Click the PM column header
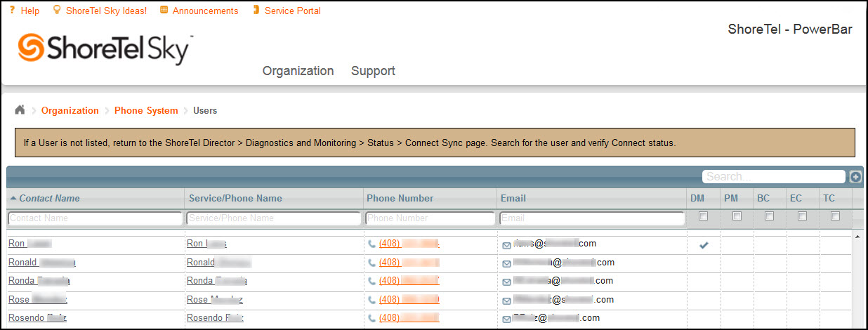The image size is (868, 330). coord(730,199)
